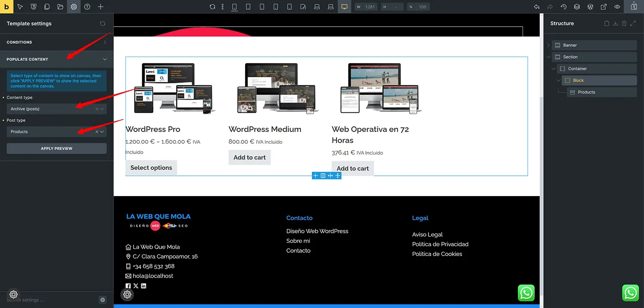The image size is (644, 308).
Task: Click the help question mark icon
Action: [87, 7]
